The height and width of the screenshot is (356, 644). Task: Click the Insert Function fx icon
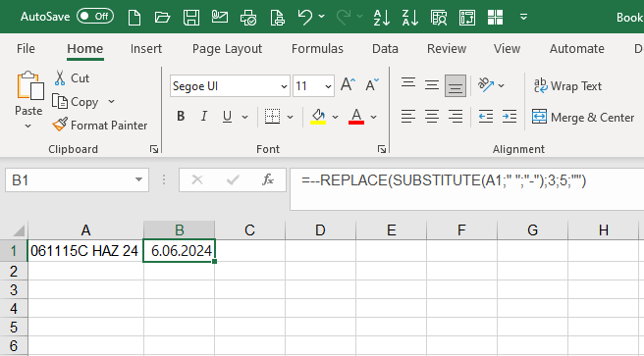[x=268, y=179]
